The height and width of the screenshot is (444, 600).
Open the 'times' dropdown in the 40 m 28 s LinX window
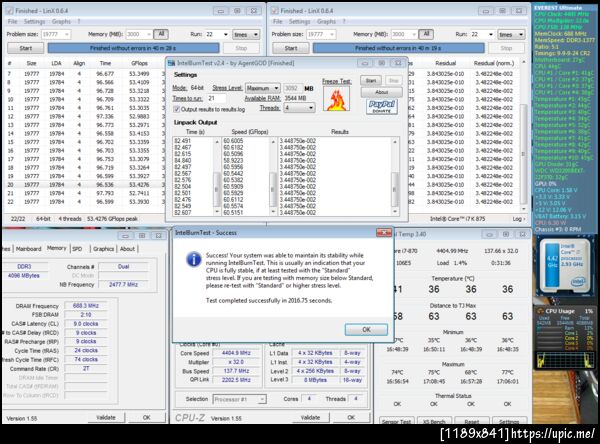[246, 34]
